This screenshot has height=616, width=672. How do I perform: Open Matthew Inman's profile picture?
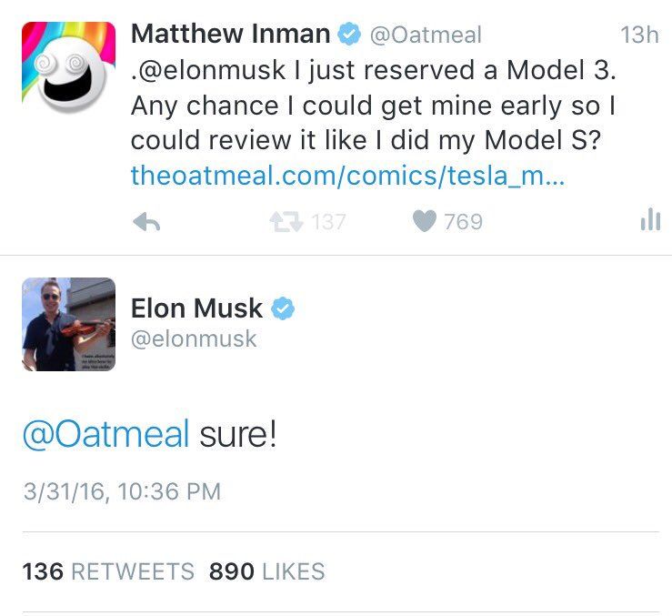coord(68,69)
